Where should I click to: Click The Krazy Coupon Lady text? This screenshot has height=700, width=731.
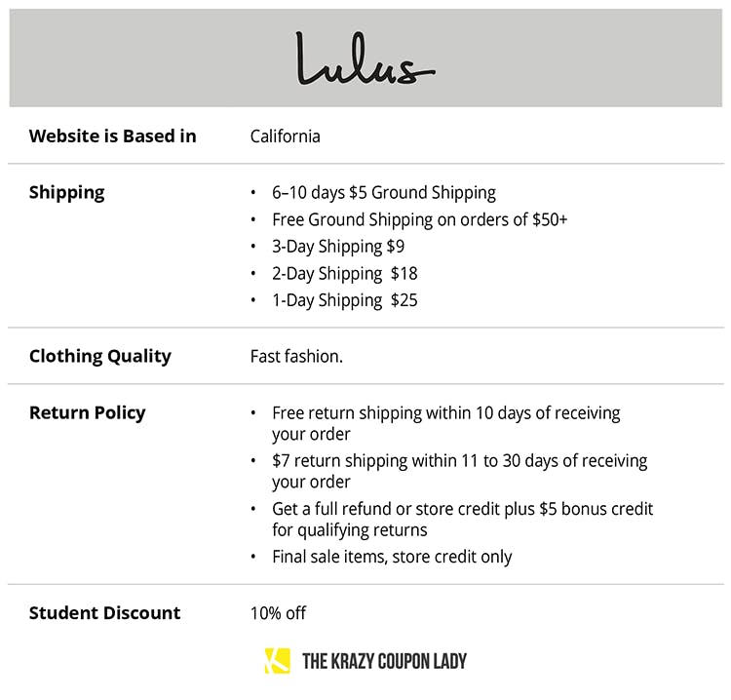384,661
